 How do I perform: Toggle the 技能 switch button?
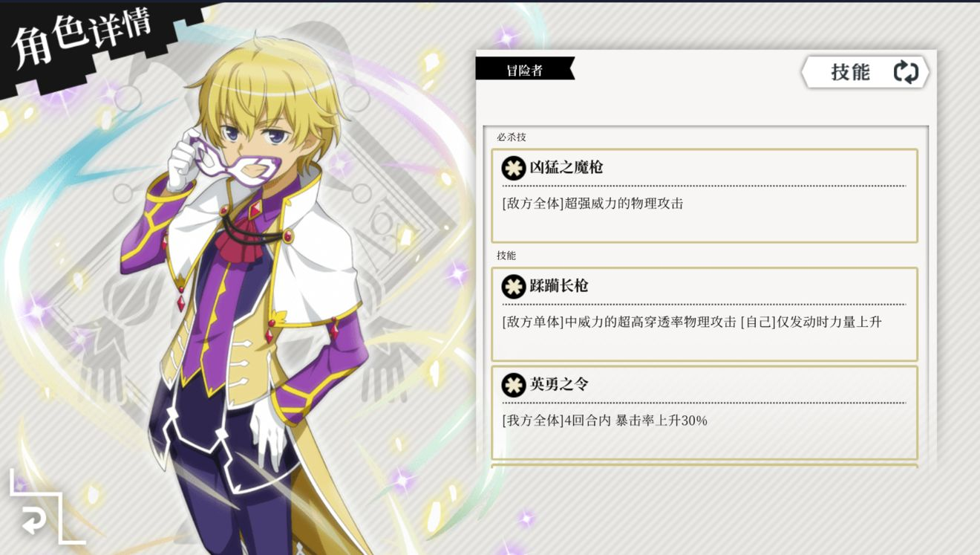click(865, 72)
